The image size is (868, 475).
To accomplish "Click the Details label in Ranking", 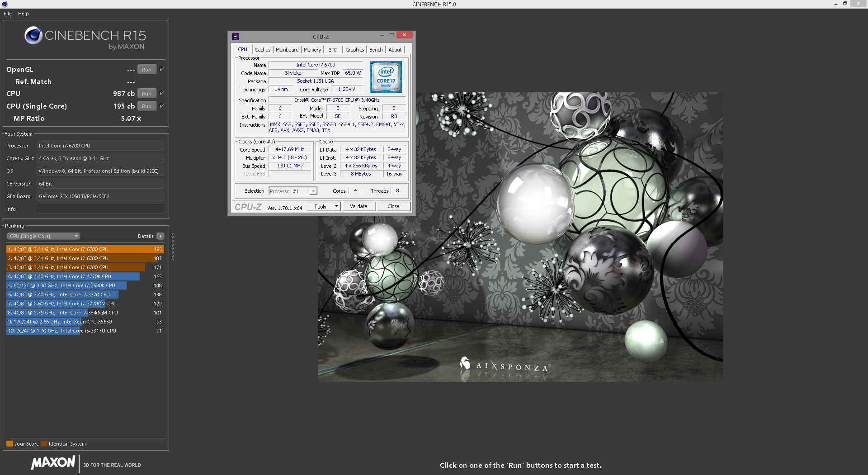I will (146, 236).
